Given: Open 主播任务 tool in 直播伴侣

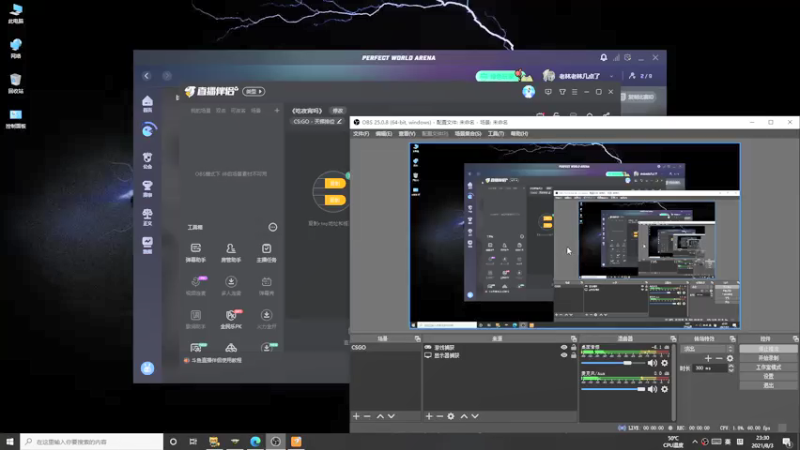Looking at the screenshot, I should pyautogui.click(x=266, y=253).
